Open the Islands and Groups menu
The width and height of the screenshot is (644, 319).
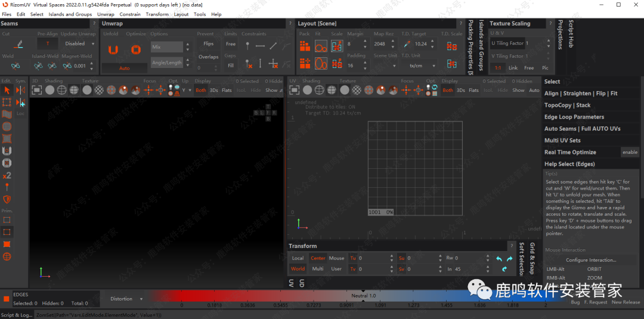pos(70,14)
